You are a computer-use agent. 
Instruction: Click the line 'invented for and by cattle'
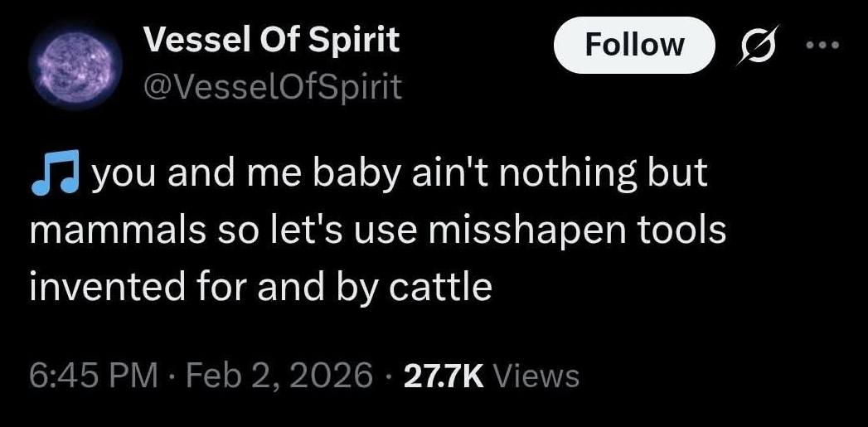260,286
